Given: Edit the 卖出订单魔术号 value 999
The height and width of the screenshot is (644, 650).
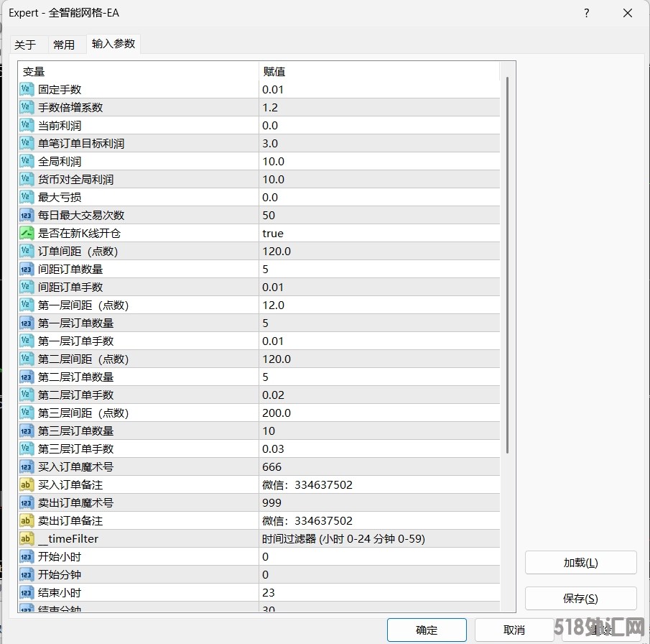Looking at the screenshot, I should [379, 502].
